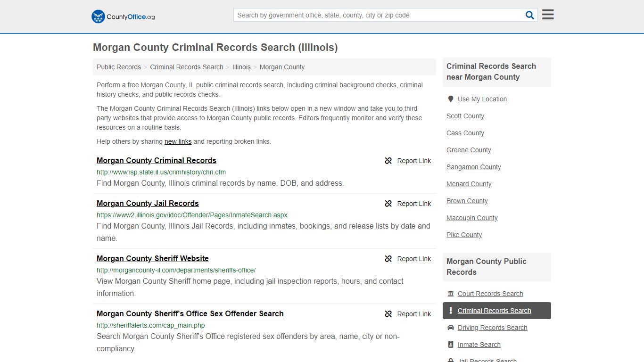Open Court Records Search in sidebar
The width and height of the screenshot is (644, 362).
coord(490,294)
